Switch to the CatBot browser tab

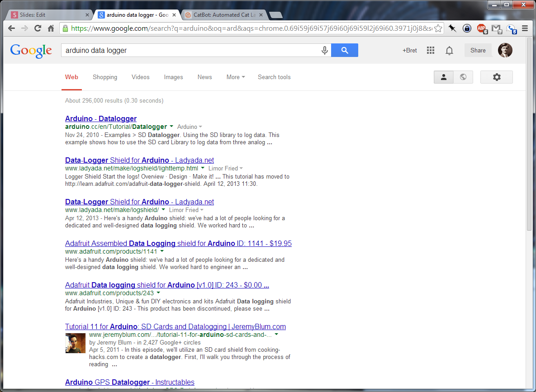point(223,15)
